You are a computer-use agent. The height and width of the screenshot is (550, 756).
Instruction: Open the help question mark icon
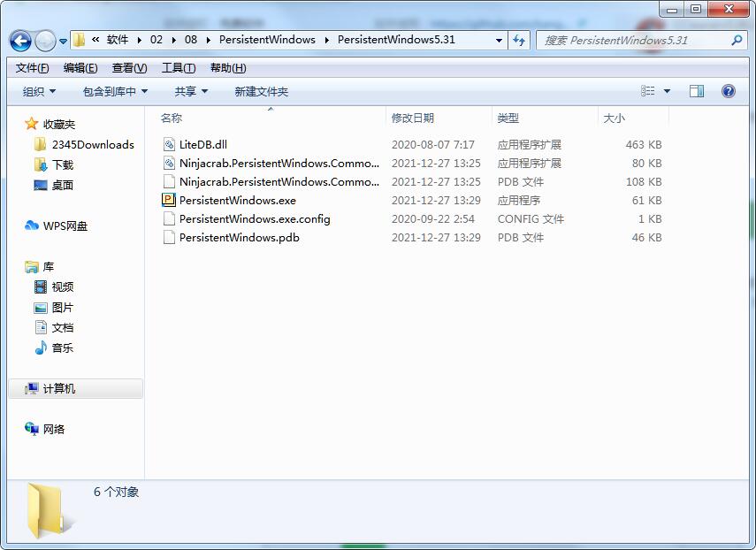point(729,91)
